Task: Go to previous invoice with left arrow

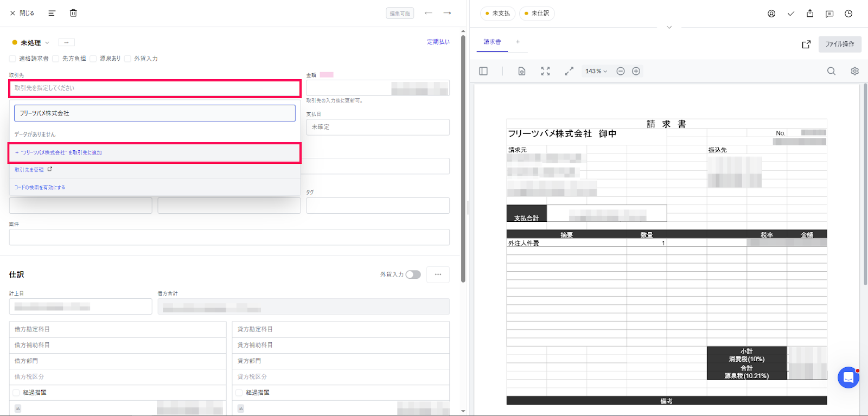Action: point(428,13)
